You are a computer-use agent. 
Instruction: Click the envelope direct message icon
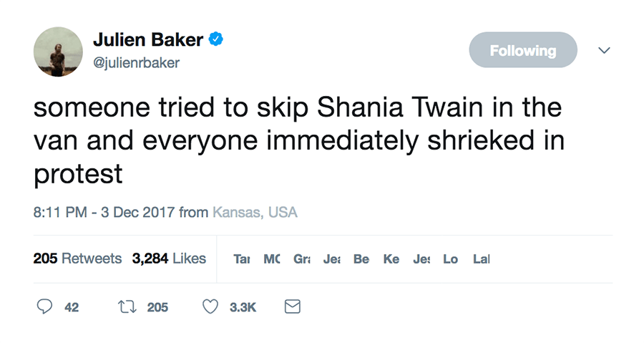click(292, 307)
